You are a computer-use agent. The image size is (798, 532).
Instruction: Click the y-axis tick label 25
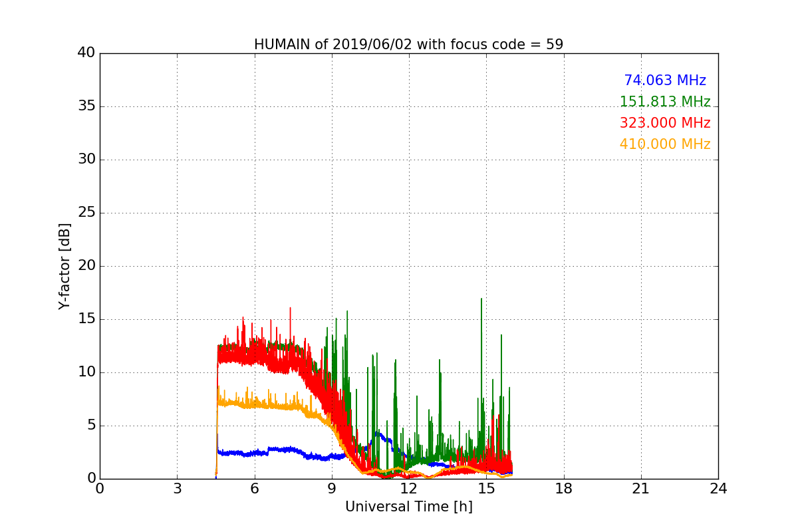(86, 213)
